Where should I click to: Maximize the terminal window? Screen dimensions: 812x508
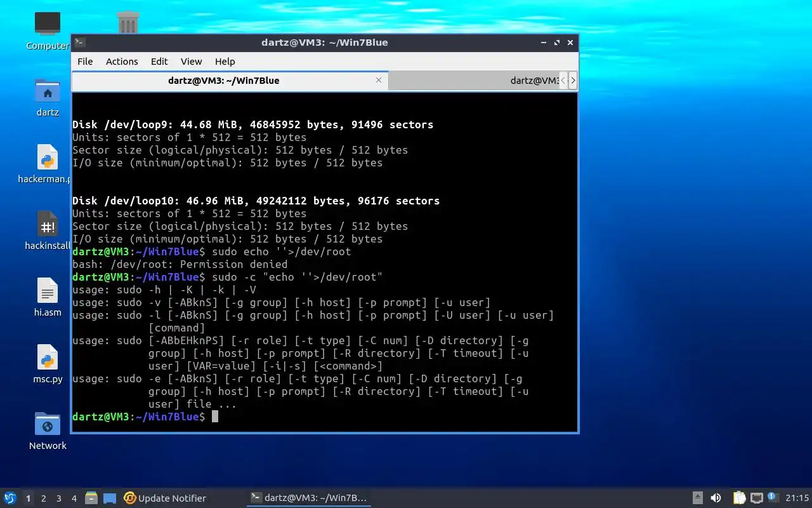[x=556, y=43]
